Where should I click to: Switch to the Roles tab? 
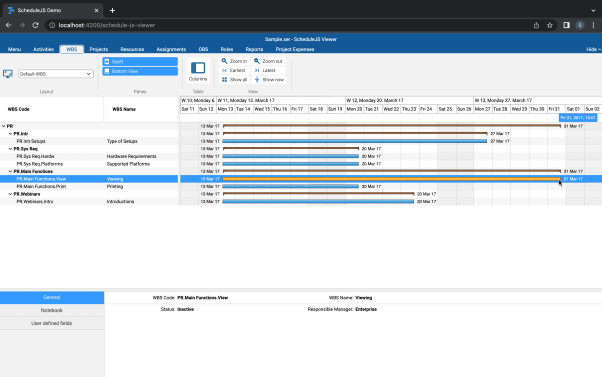pos(227,49)
